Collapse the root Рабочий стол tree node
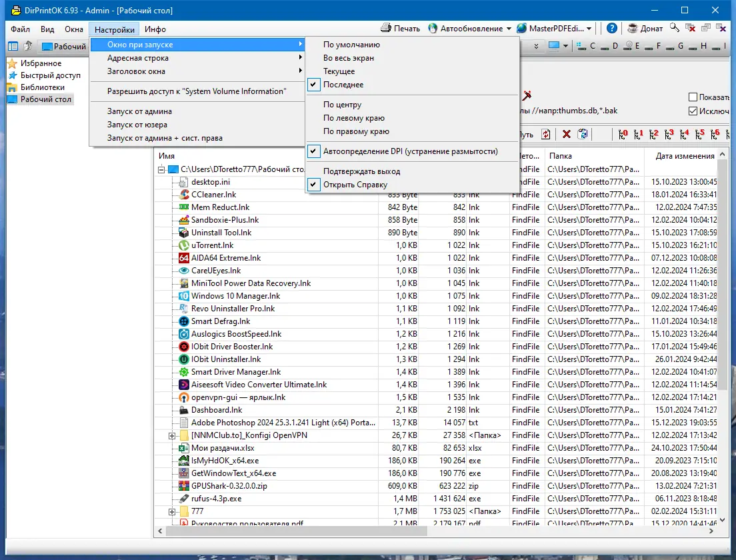 coord(161,169)
